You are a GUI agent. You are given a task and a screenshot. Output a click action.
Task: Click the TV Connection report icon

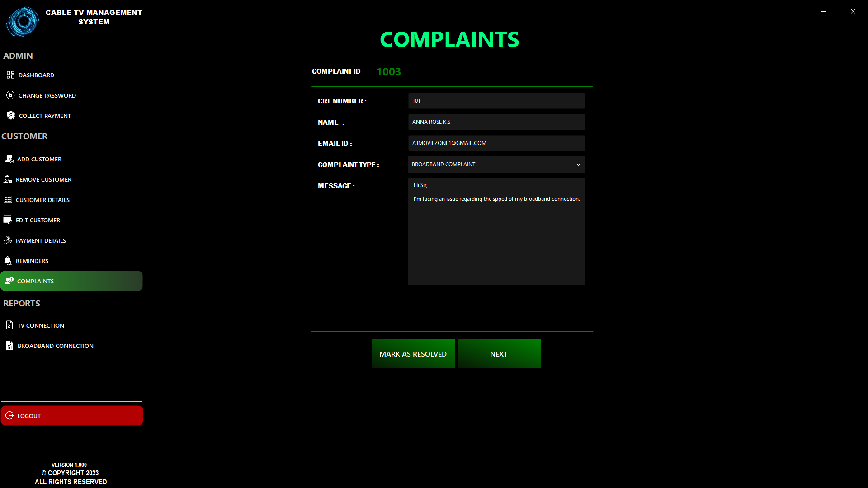point(9,325)
